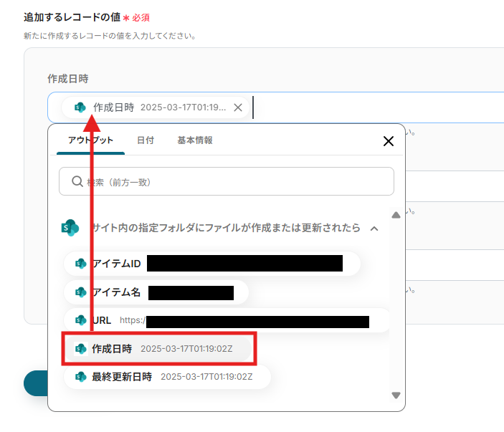
Task: Switch to the アウトプット tab
Action: 90,140
